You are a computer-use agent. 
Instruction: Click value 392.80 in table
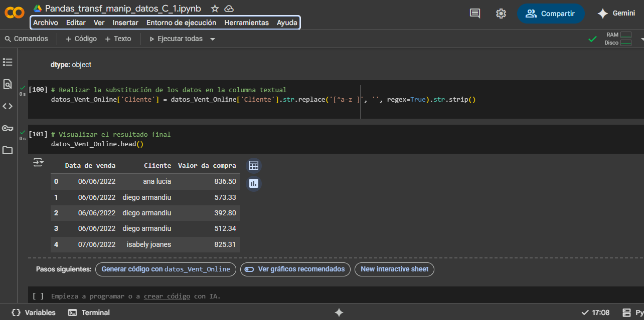pos(225,213)
